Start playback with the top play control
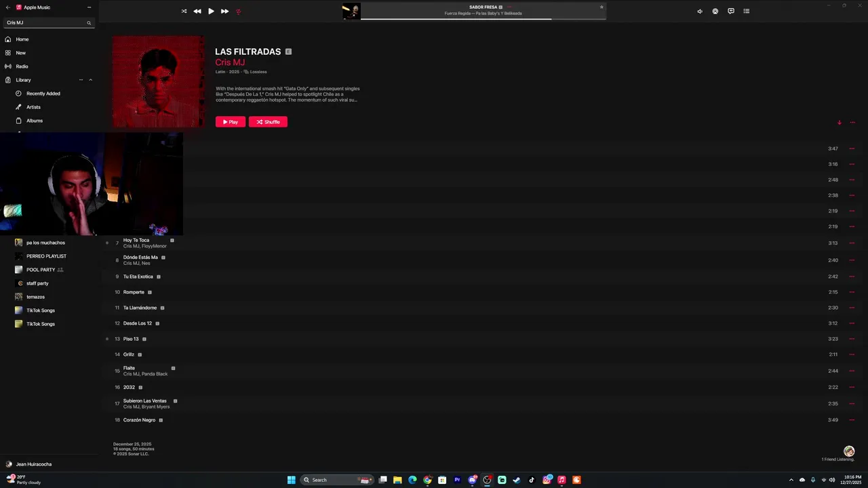This screenshot has width=868, height=488. (211, 11)
